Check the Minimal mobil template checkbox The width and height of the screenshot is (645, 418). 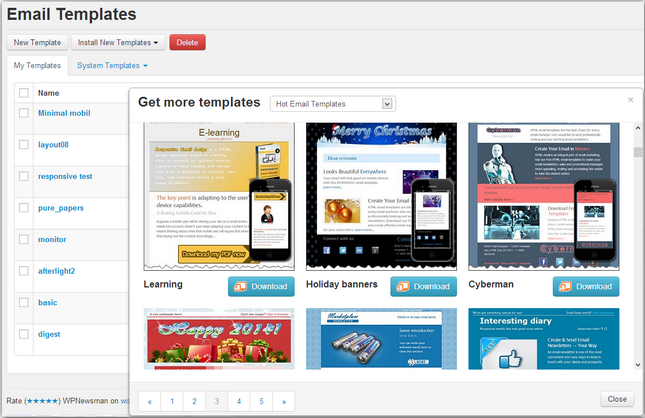pos(23,113)
